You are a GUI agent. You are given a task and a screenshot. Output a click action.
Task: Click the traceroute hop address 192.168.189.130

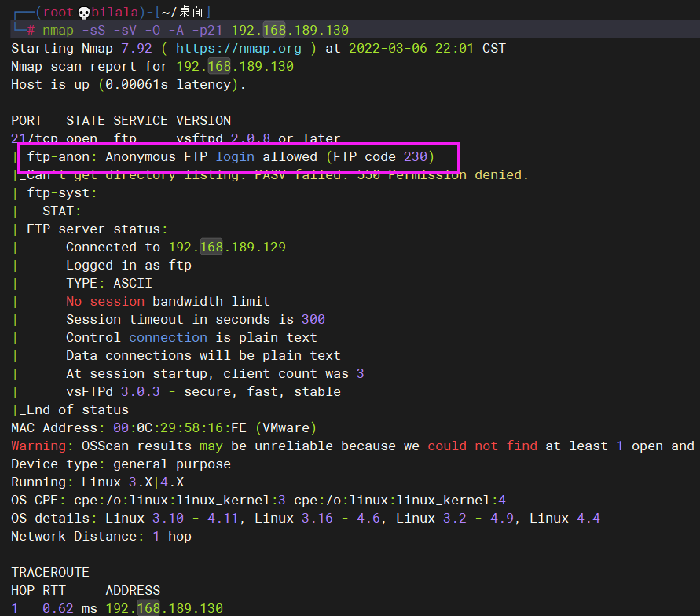(x=164, y=608)
